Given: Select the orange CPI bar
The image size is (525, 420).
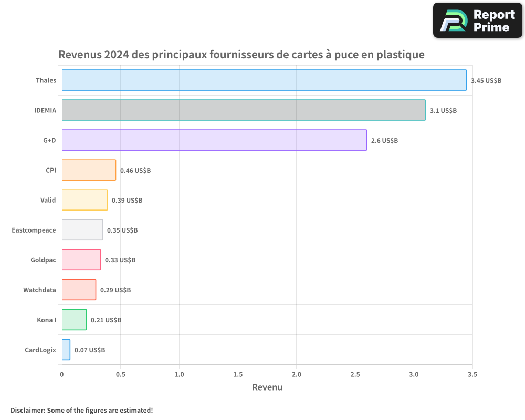Looking at the screenshot, I should [89, 170].
